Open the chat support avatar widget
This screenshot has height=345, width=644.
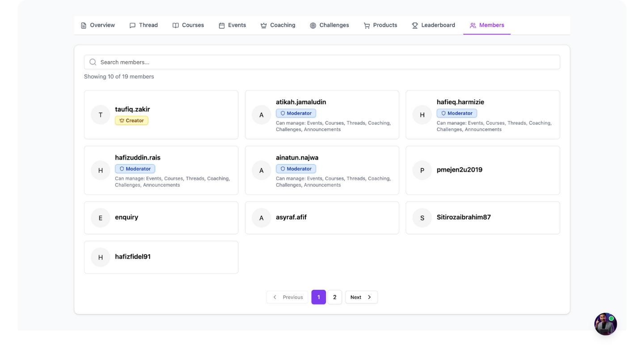(x=606, y=324)
